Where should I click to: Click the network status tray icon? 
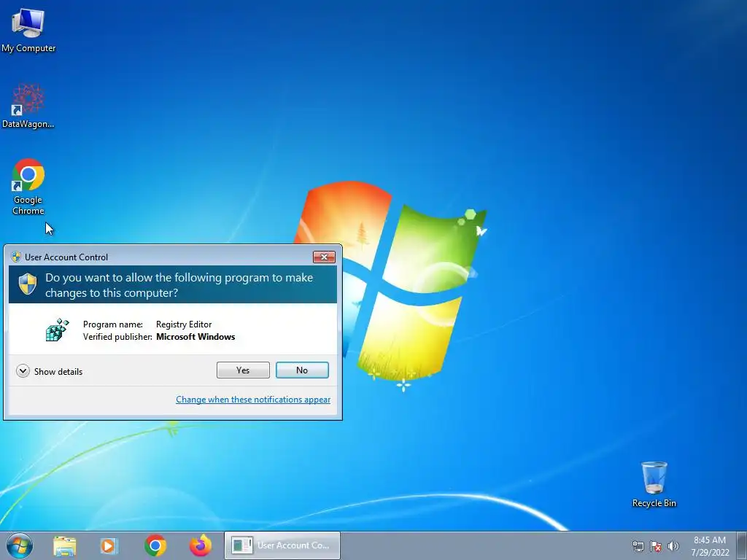(x=638, y=546)
